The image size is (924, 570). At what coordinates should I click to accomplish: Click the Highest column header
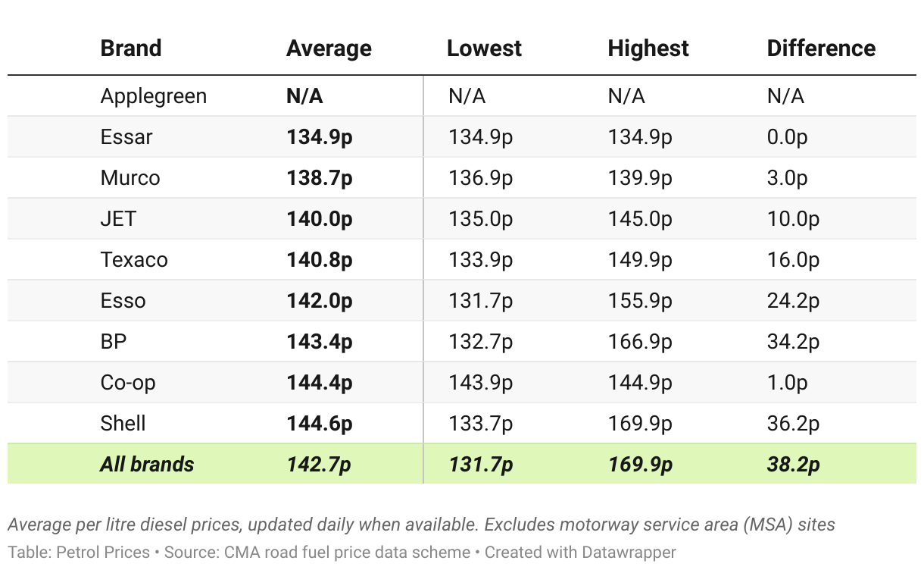(648, 49)
